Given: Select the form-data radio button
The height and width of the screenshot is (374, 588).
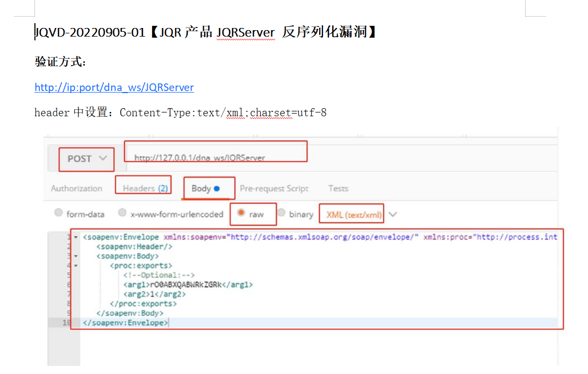Looking at the screenshot, I should pos(59,214).
